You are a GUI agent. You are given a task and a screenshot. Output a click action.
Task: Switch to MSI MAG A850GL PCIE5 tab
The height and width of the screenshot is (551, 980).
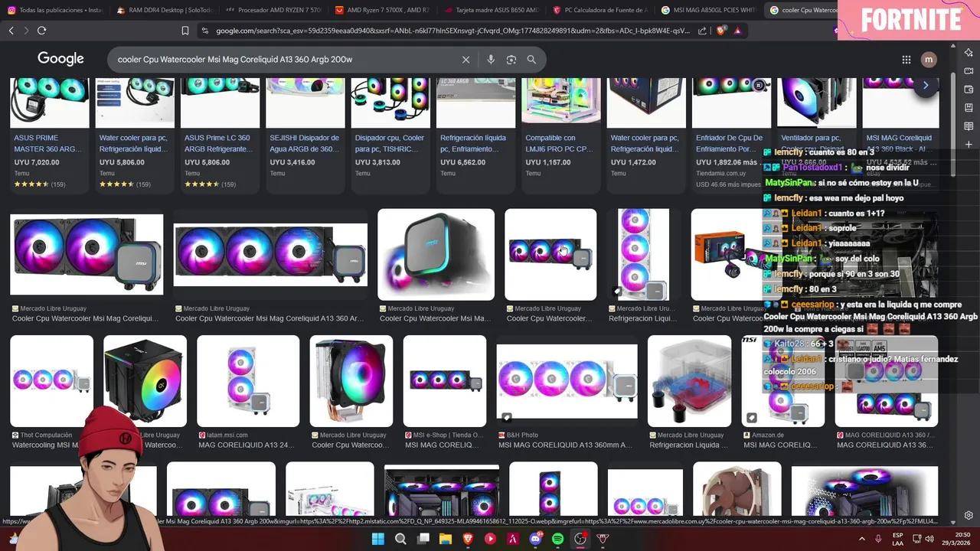pos(710,11)
